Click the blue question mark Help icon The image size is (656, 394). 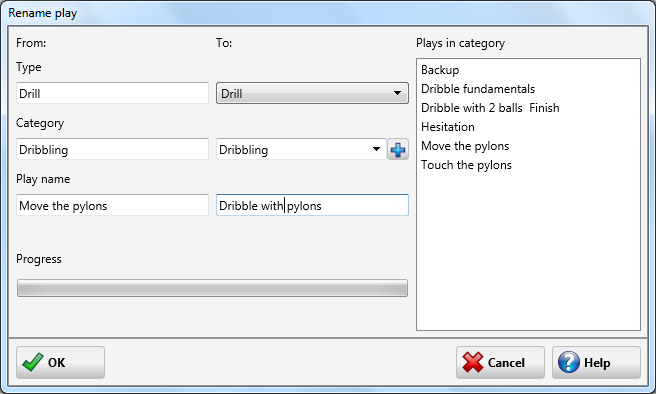569,362
